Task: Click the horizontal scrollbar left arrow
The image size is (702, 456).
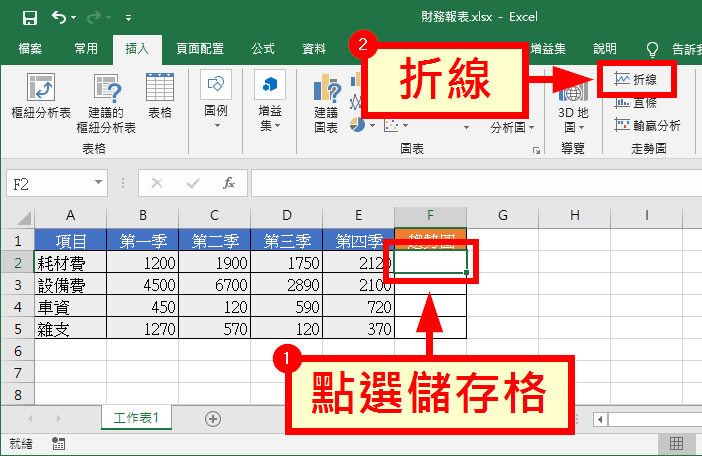Action: point(600,419)
